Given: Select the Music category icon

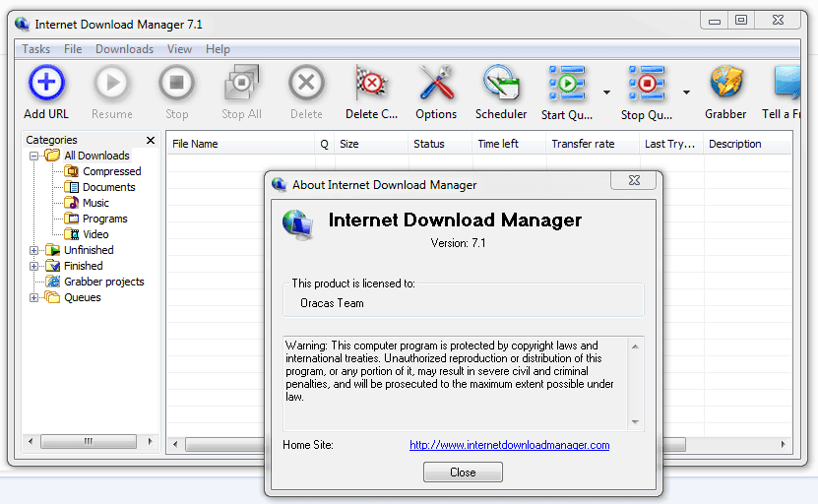Looking at the screenshot, I should (x=72, y=203).
